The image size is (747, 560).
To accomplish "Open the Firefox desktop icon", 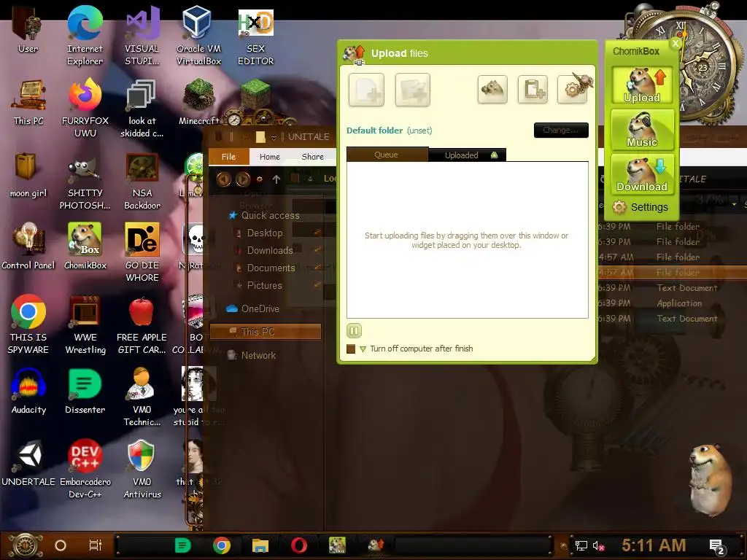I will click(85, 109).
